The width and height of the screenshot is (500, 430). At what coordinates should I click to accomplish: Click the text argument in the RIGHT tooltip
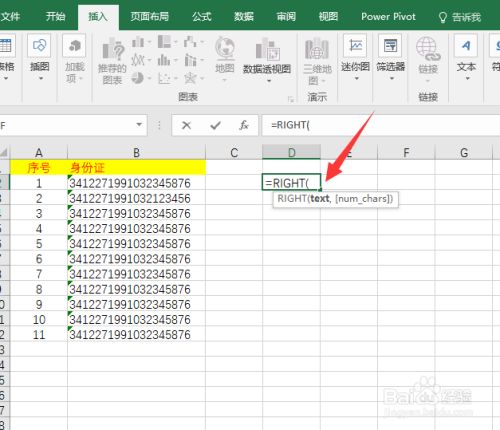(320, 199)
